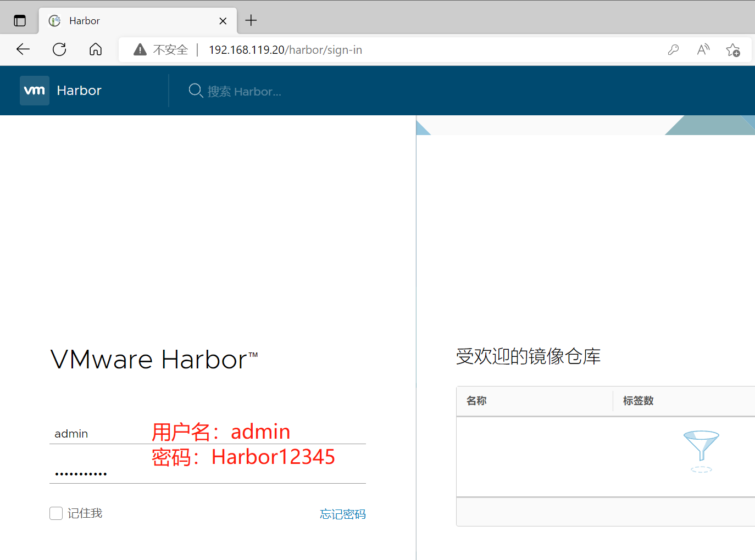
Task: Click the Harbor header title
Action: tap(79, 91)
